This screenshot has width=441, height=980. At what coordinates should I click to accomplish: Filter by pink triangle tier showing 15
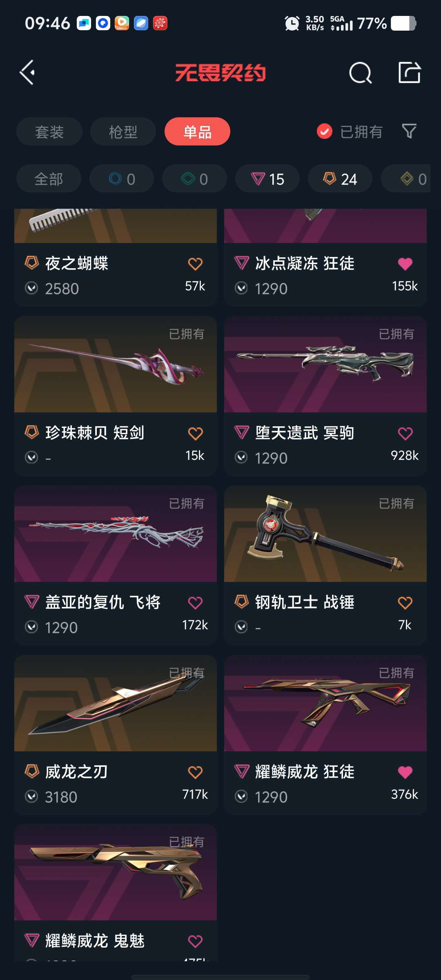(x=267, y=178)
